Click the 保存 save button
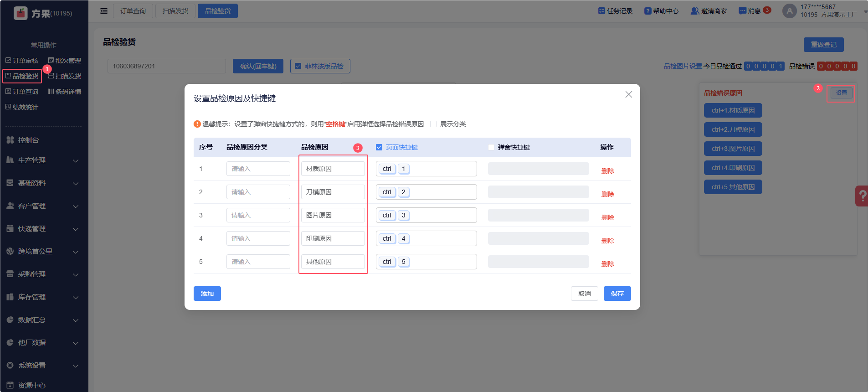The height and width of the screenshot is (392, 868). (617, 294)
